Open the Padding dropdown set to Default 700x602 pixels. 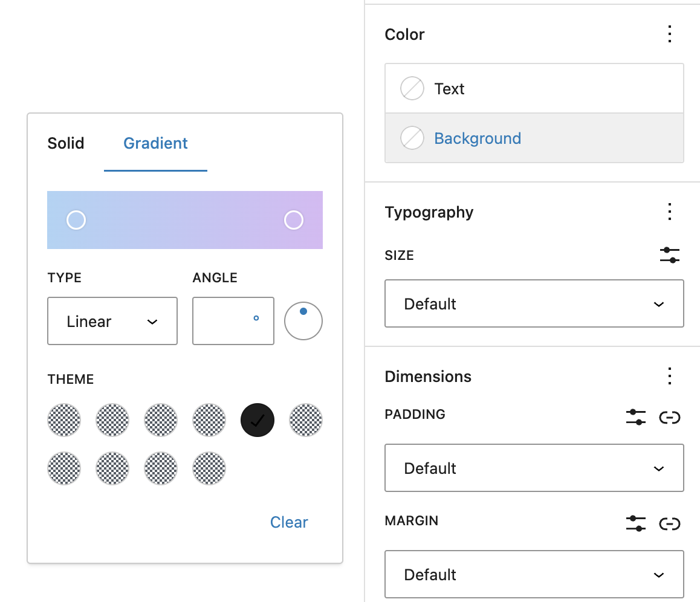point(534,468)
